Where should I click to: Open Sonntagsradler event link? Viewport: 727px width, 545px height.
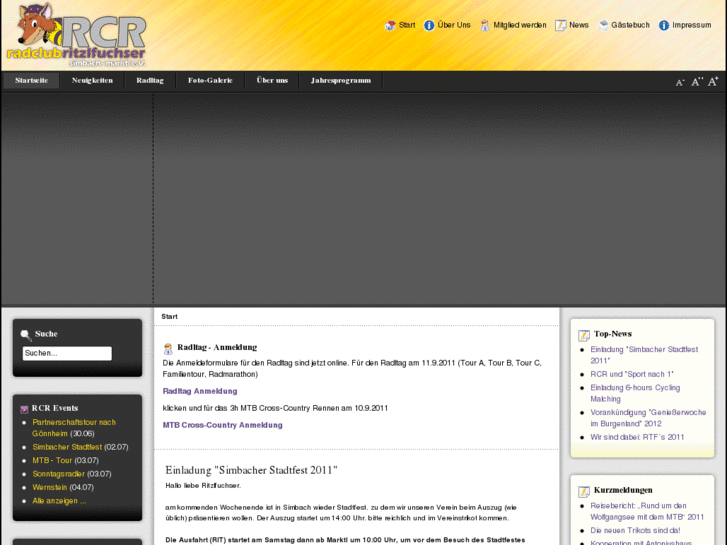tap(58, 474)
